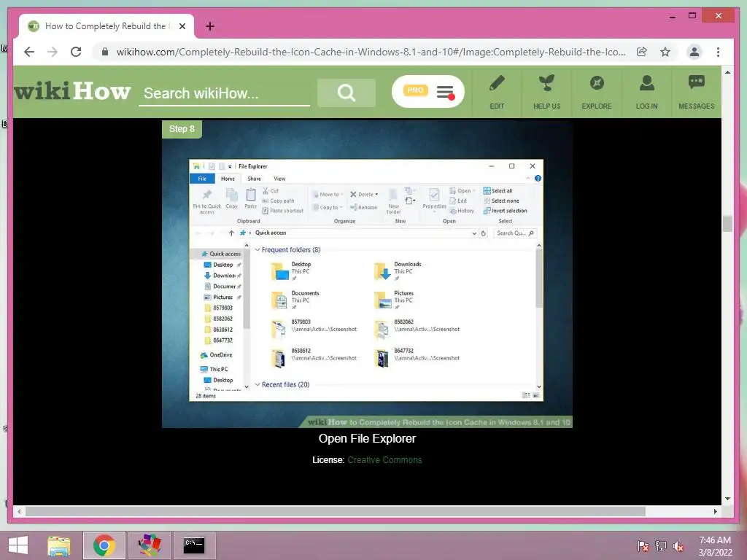This screenshot has width=747, height=560.
Task: Click the page scrollbar up arrow
Action: point(727,72)
